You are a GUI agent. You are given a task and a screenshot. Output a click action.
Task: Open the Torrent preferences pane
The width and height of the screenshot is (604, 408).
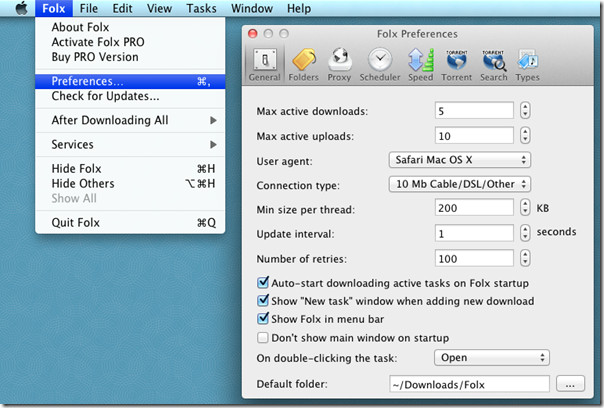[x=456, y=65]
